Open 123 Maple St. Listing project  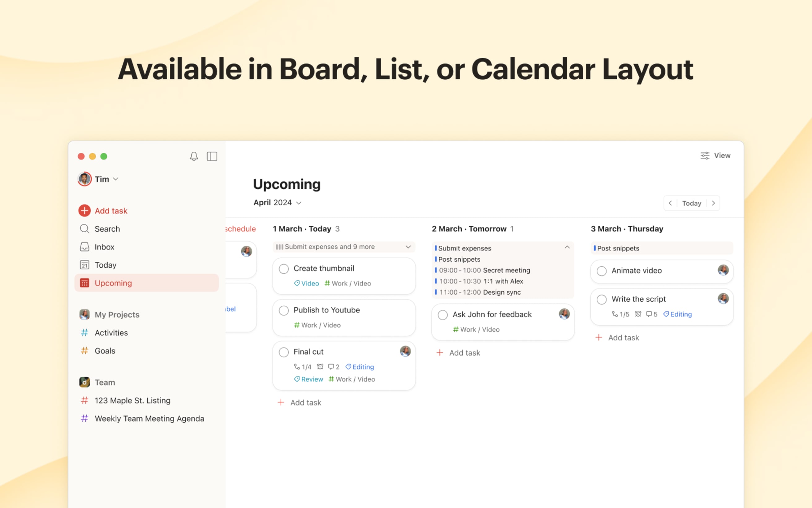[x=147, y=401]
